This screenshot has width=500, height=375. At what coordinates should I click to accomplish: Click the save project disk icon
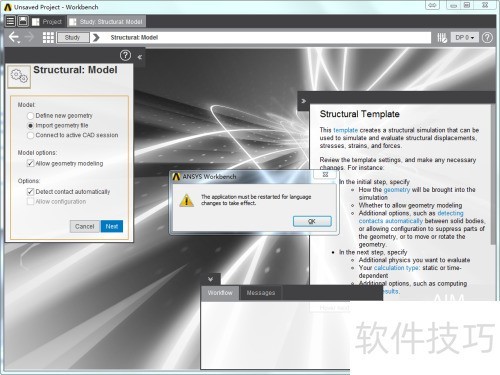pos(23,21)
